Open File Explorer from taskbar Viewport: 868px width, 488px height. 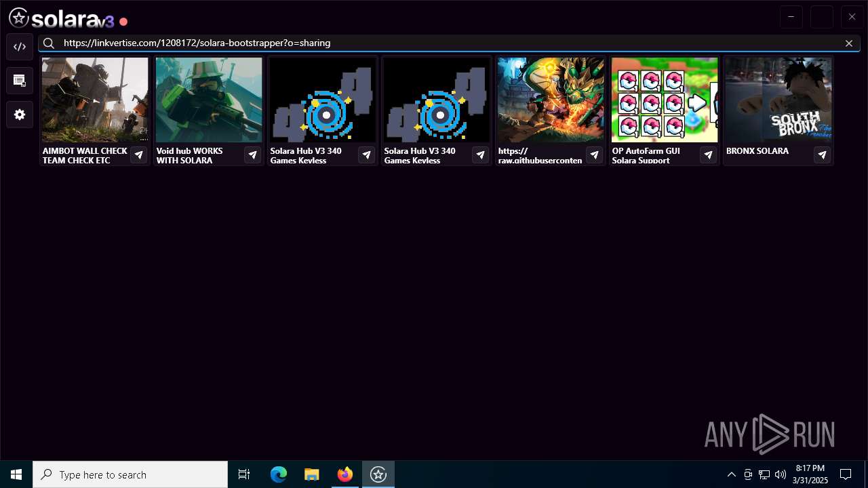coord(312,474)
